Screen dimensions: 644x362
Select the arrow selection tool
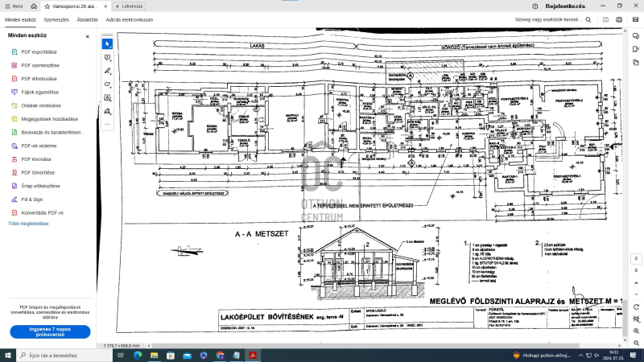tap(107, 43)
